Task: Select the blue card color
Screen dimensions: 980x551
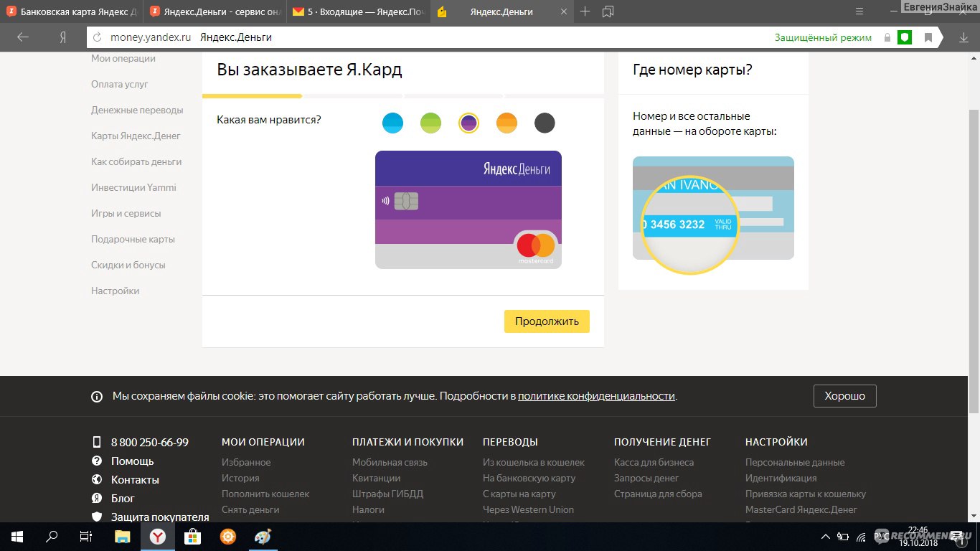Action: pos(392,123)
